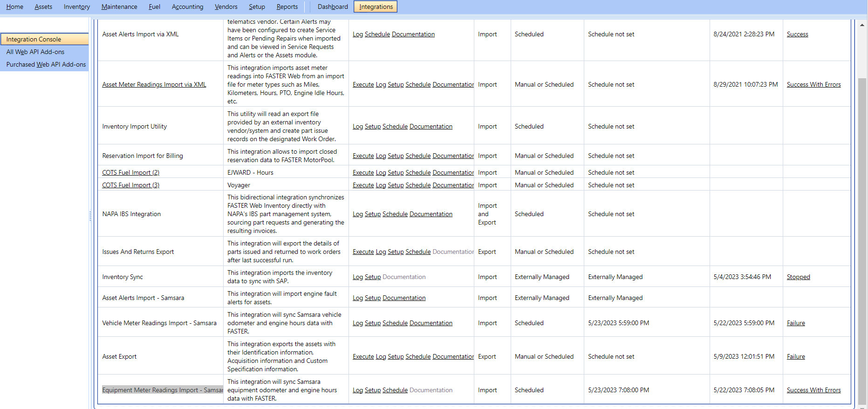The width and height of the screenshot is (868, 409).
Task: Click Schedule for Vehicle Meter Readings Import - Samsara
Action: coord(395,323)
